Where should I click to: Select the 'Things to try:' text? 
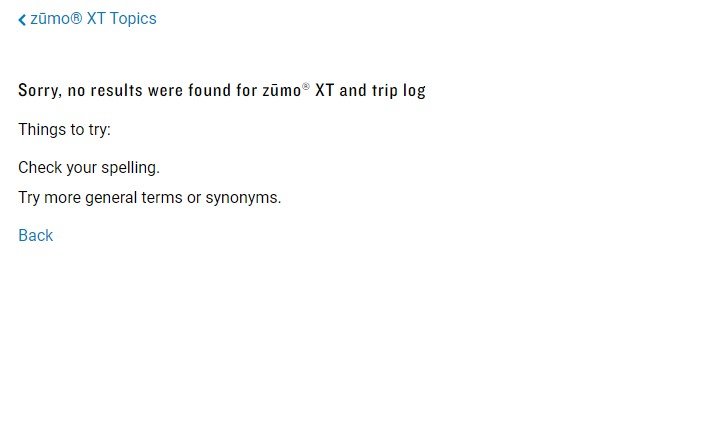(64, 130)
